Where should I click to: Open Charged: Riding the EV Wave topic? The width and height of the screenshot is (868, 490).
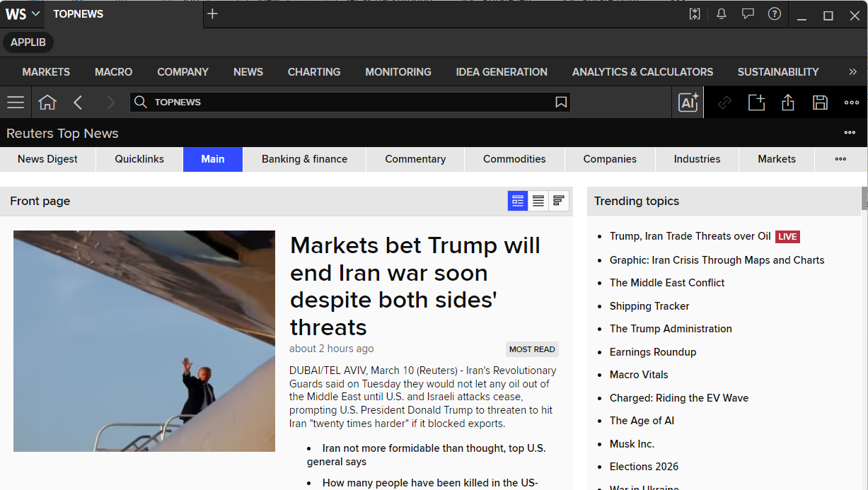coord(679,398)
